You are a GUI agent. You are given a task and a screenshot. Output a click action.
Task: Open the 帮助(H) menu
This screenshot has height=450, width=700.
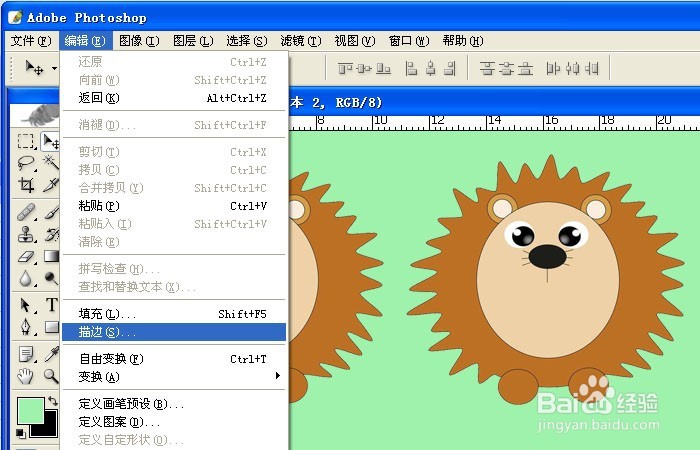point(463,41)
